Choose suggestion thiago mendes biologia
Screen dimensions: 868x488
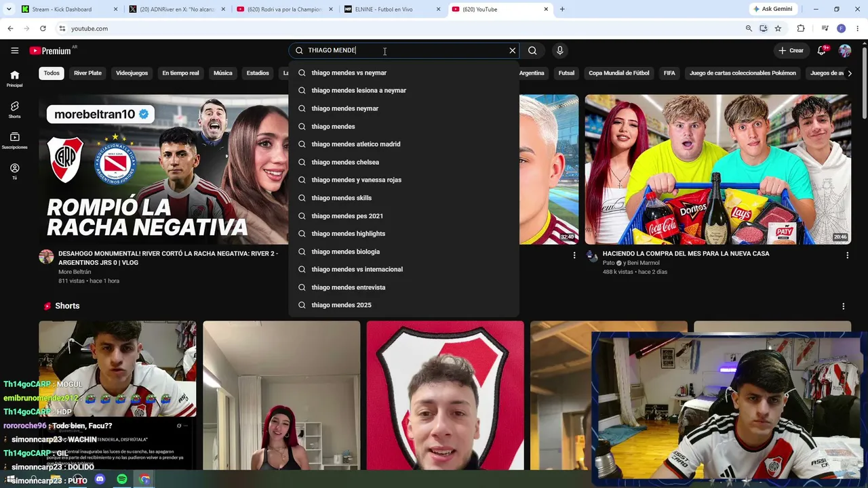pyautogui.click(x=403, y=251)
